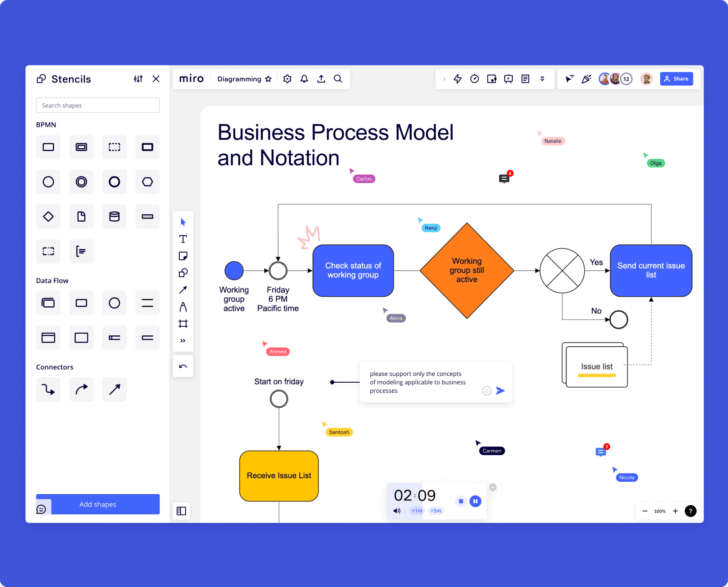Select the Sticky note tool
Image resolution: width=728 pixels, height=587 pixels.
tap(183, 255)
